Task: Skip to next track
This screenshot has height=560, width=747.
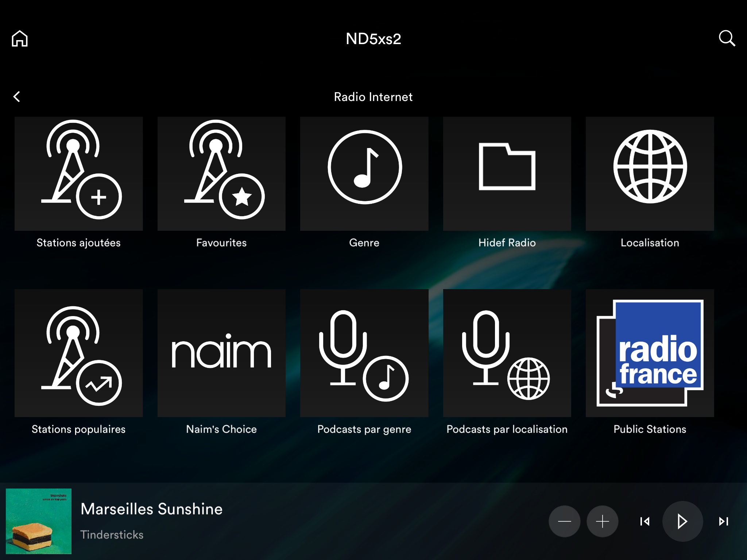Action: click(x=723, y=521)
